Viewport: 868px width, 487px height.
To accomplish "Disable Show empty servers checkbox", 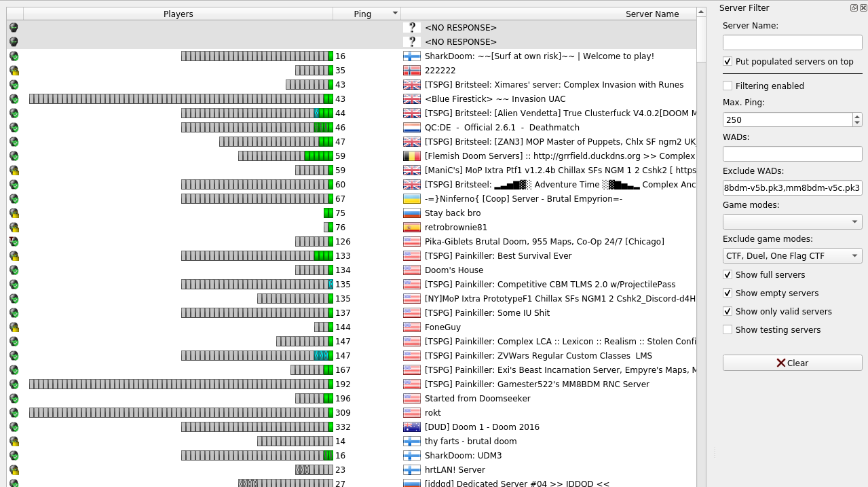I will point(728,293).
